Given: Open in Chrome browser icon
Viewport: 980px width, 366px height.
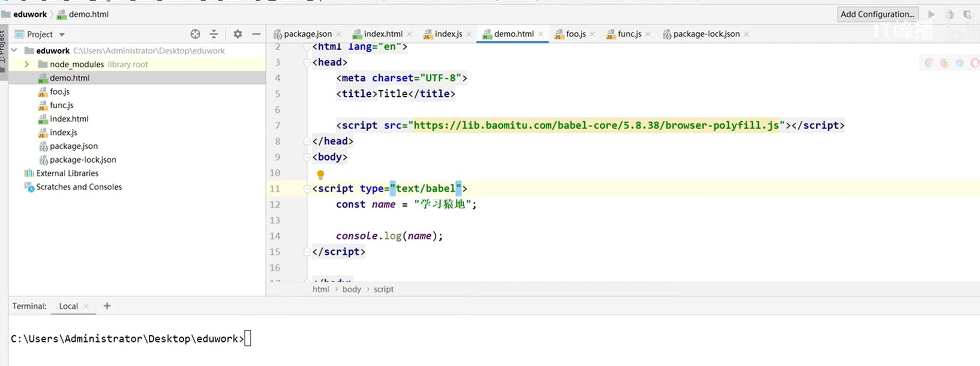Looking at the screenshot, I should point(929,63).
